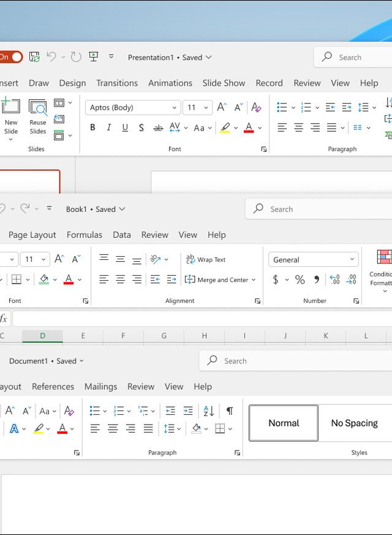Toggle Bold formatting in PowerPoint
Screen dimensions: 392x535
pos(92,127)
